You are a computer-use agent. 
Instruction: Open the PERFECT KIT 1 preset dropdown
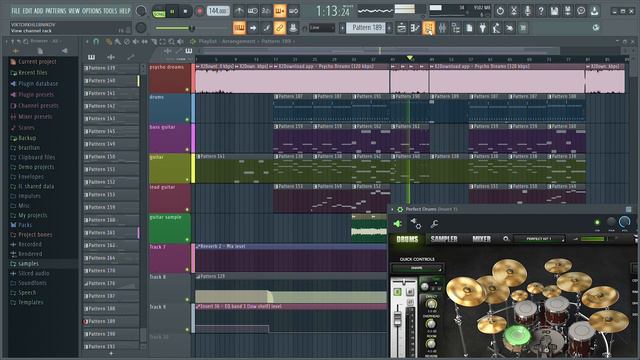(x=540, y=239)
